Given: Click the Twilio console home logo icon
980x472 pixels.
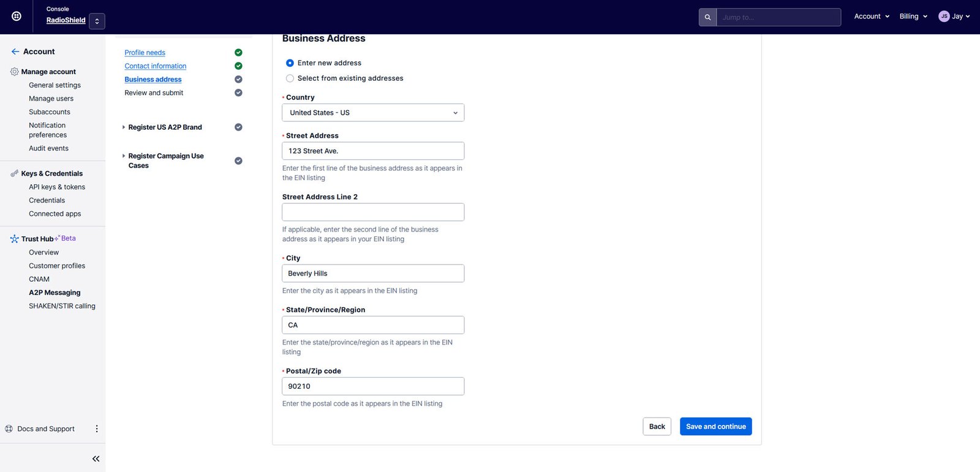Looking at the screenshot, I should click(17, 17).
